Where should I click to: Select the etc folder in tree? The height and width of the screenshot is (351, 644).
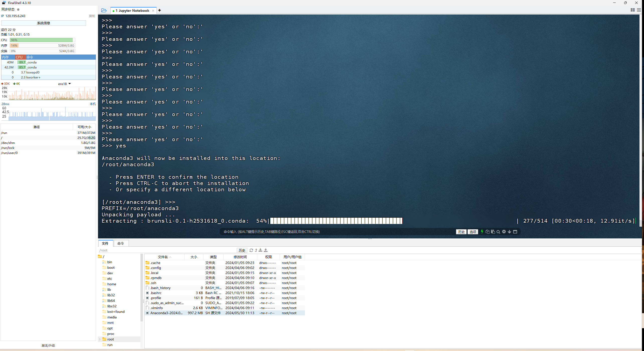(x=110, y=279)
